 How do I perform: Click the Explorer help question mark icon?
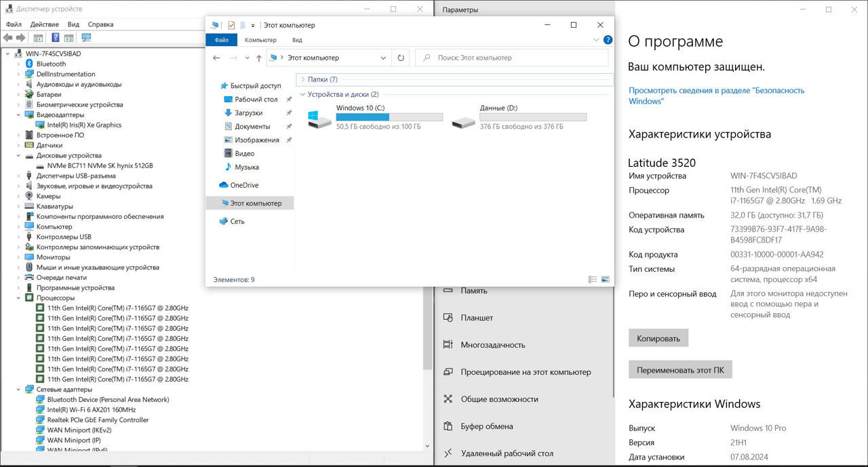click(608, 40)
